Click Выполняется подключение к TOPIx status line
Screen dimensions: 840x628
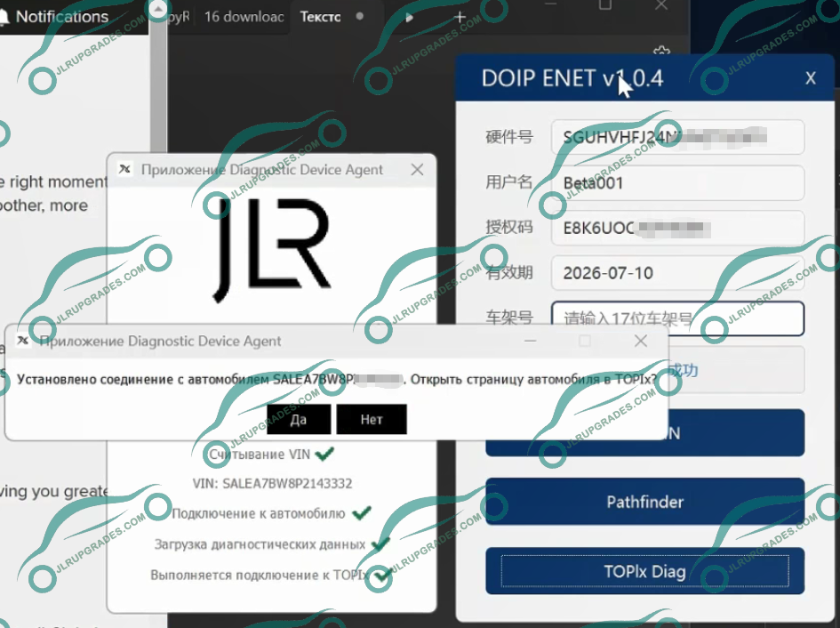[x=260, y=575]
